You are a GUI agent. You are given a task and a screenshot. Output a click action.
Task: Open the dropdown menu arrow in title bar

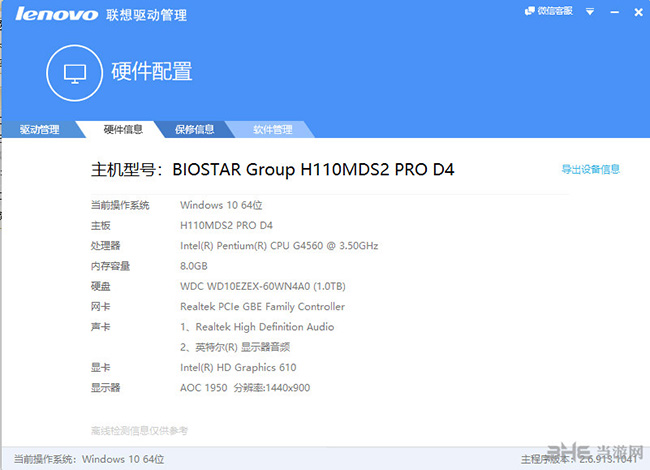tap(590, 12)
